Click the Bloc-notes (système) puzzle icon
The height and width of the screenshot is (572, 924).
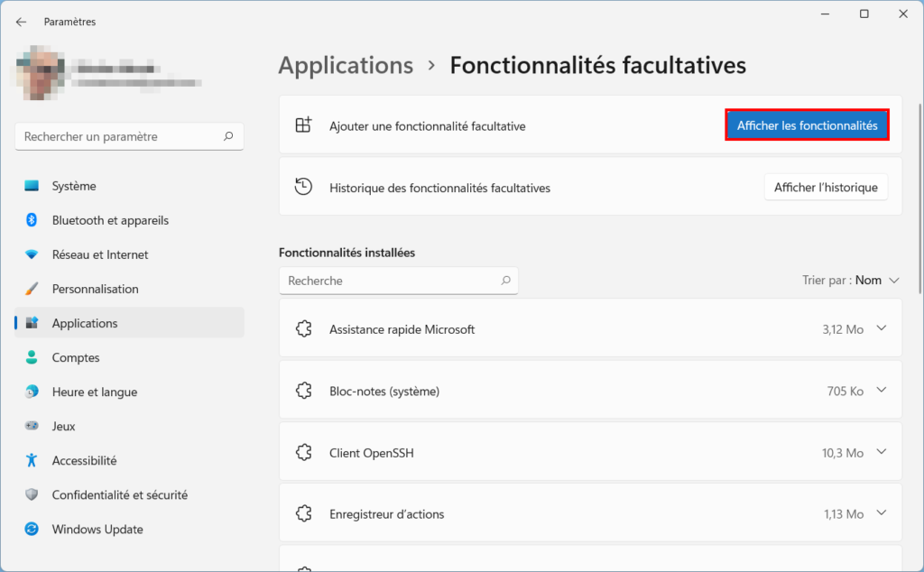(x=304, y=391)
